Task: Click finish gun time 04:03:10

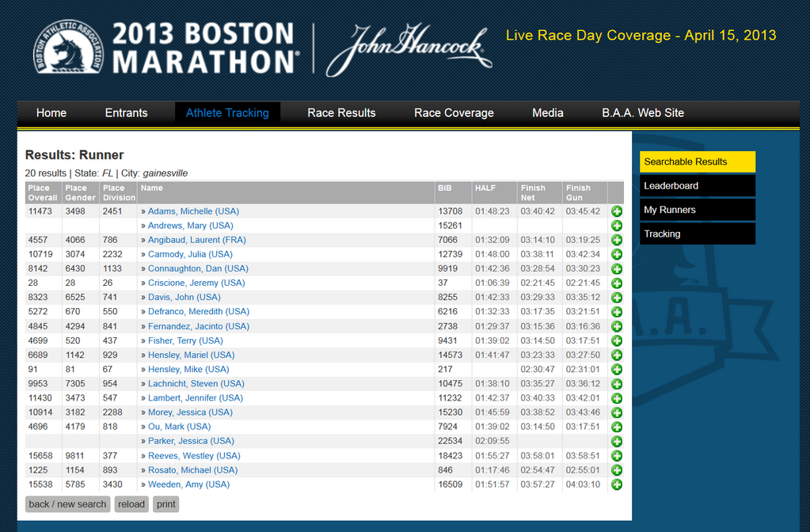Action: [583, 484]
